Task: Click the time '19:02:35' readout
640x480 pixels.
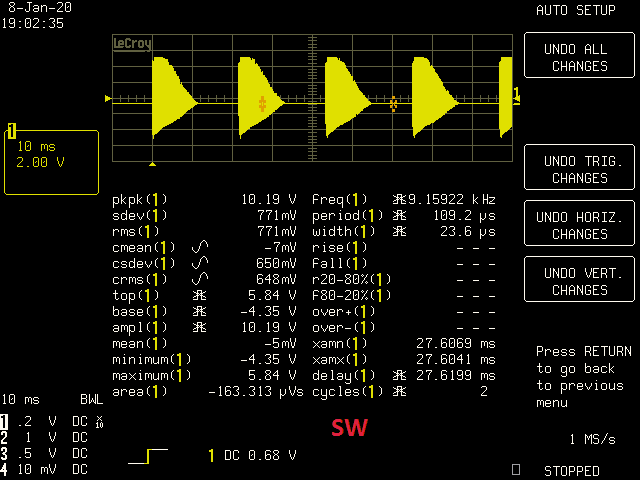Action: coord(32,23)
